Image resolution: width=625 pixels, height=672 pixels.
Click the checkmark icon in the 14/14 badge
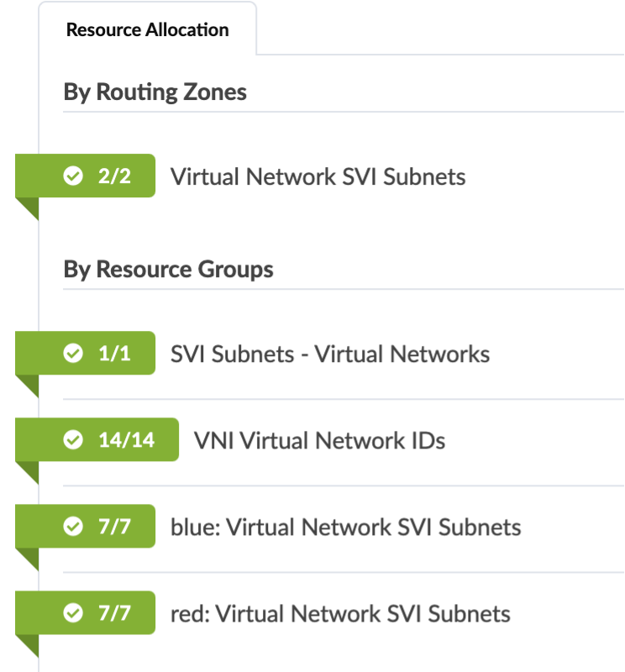tap(74, 440)
